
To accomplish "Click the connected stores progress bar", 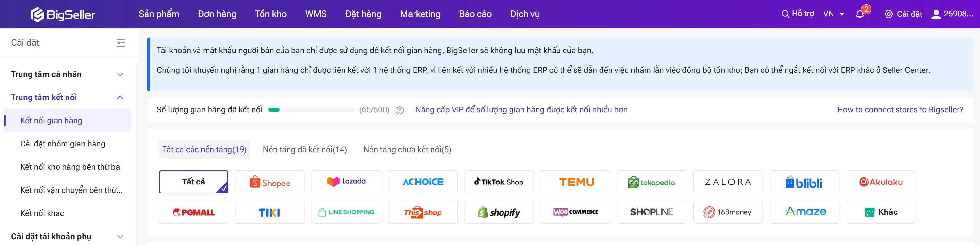I will [311, 110].
